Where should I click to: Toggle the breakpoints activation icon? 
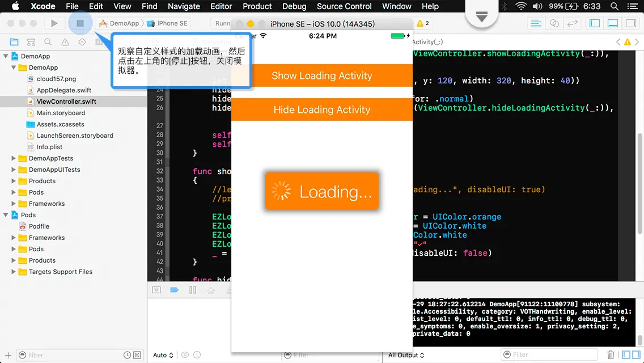(x=174, y=290)
